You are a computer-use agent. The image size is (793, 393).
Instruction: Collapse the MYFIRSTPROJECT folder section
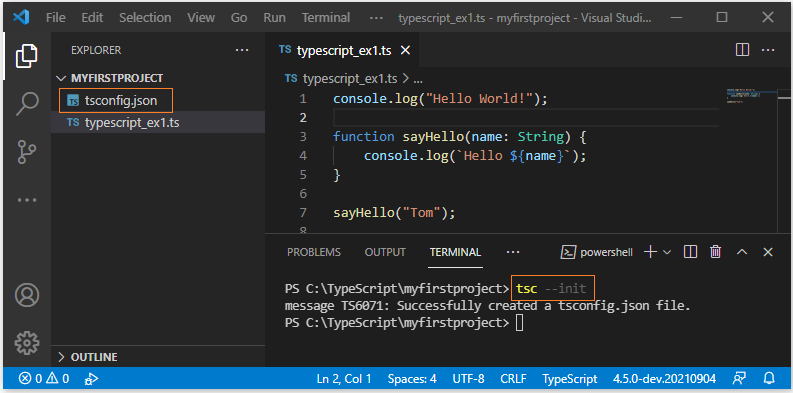click(x=110, y=78)
